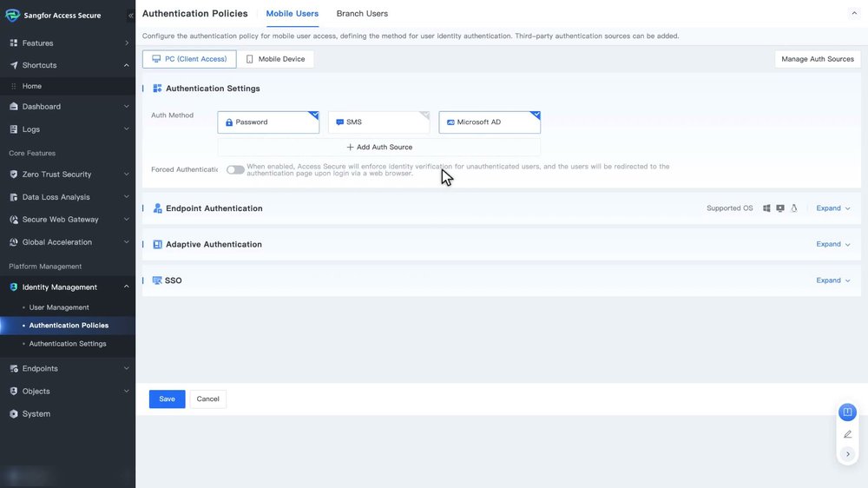Collapse the sidebar with double-chevron icon
This screenshot has height=488, width=868.
(x=131, y=16)
